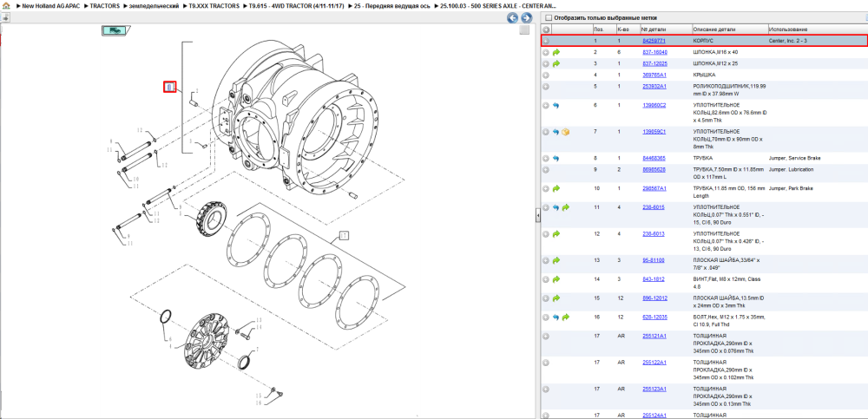Click green arrow for part 238-6015

coord(565,207)
